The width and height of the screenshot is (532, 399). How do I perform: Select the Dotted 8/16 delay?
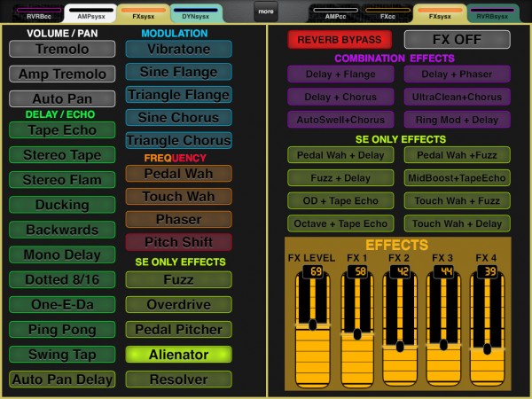coord(62,279)
